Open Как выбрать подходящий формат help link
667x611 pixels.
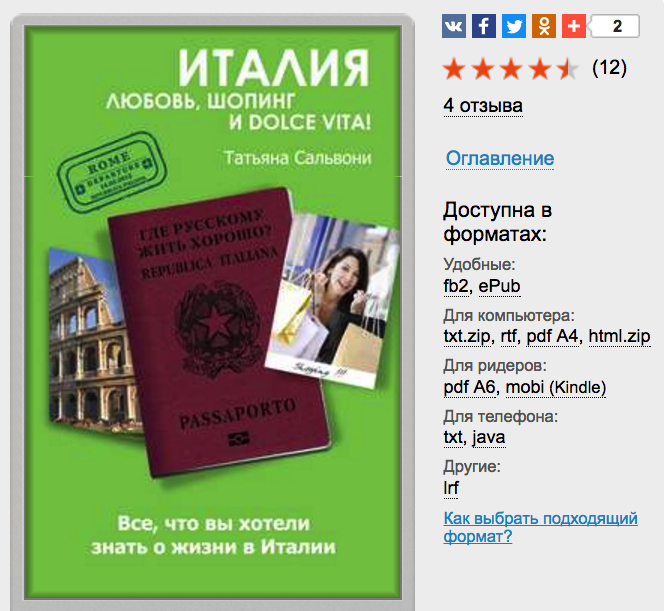(540, 527)
